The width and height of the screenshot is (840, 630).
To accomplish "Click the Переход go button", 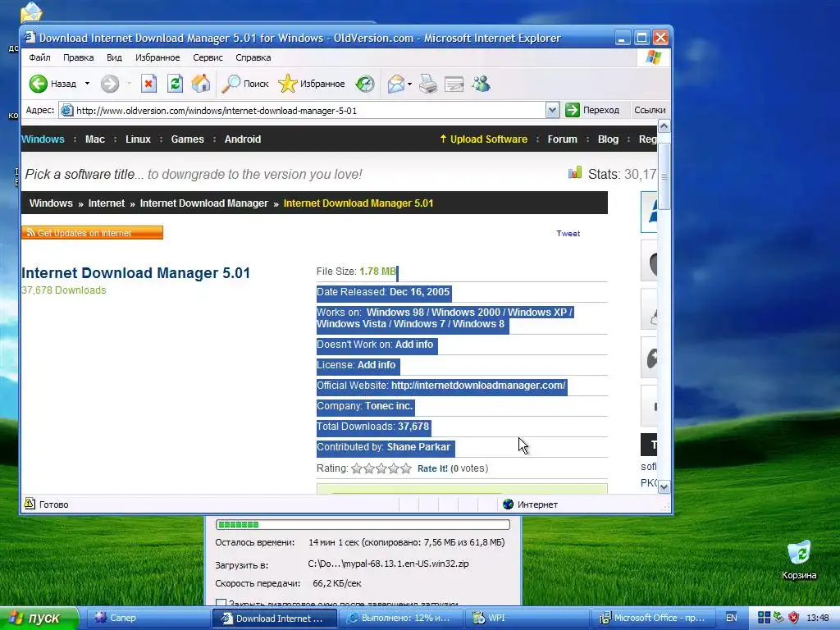I will click(592, 110).
